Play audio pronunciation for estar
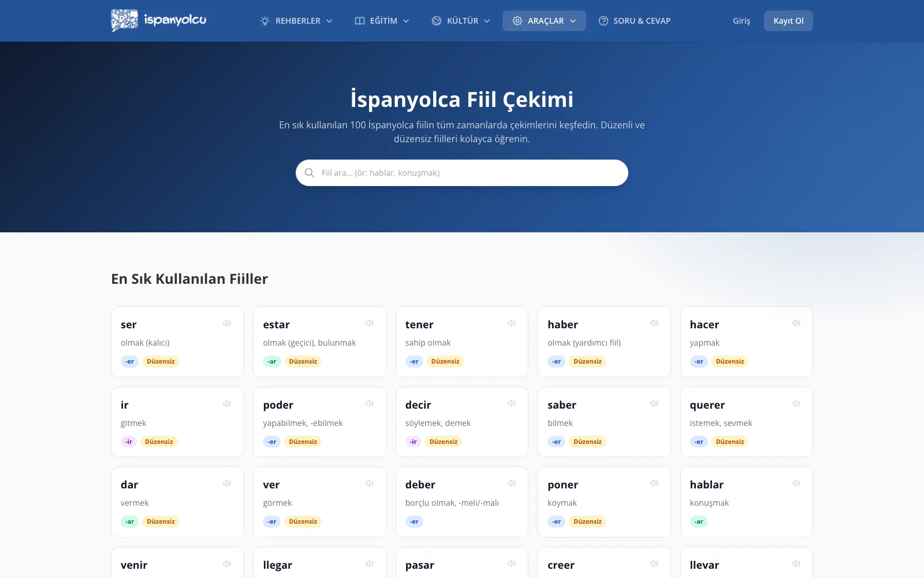Screen dimensions: 924x578 coord(370,323)
